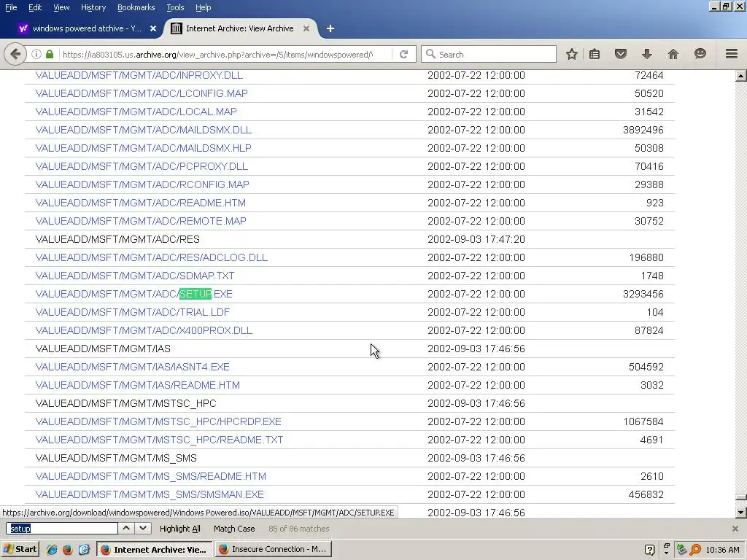Select the Internet Archive: View Archive tab
Screen dimensions: 747x560
coord(240,28)
